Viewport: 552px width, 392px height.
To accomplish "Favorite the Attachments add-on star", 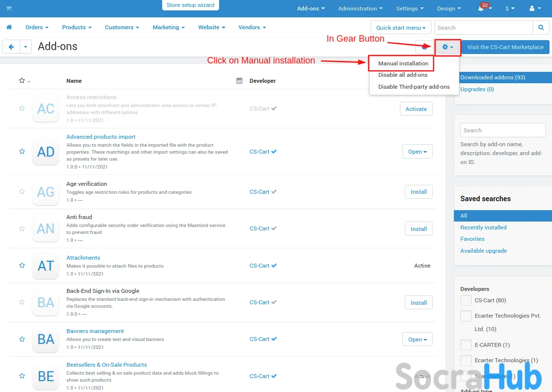I will click(x=22, y=265).
